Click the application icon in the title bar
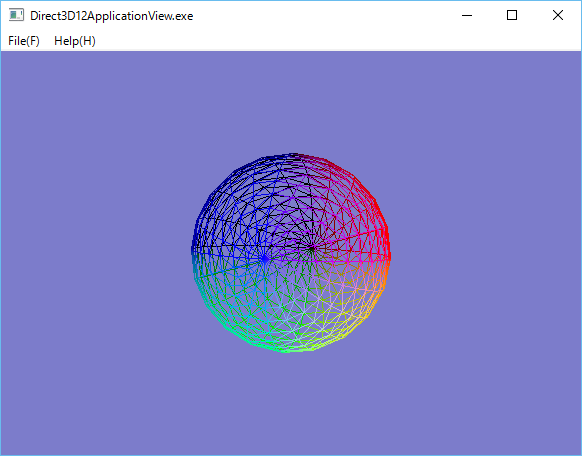Image resolution: width=582 pixels, height=456 pixels. coord(16,16)
